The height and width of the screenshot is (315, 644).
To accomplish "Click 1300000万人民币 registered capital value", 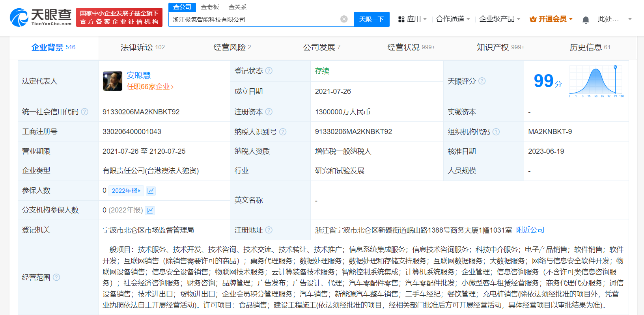I will [x=342, y=112].
